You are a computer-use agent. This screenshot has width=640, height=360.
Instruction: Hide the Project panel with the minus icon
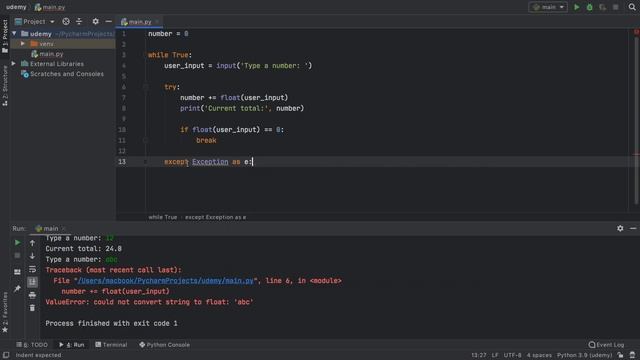109,21
